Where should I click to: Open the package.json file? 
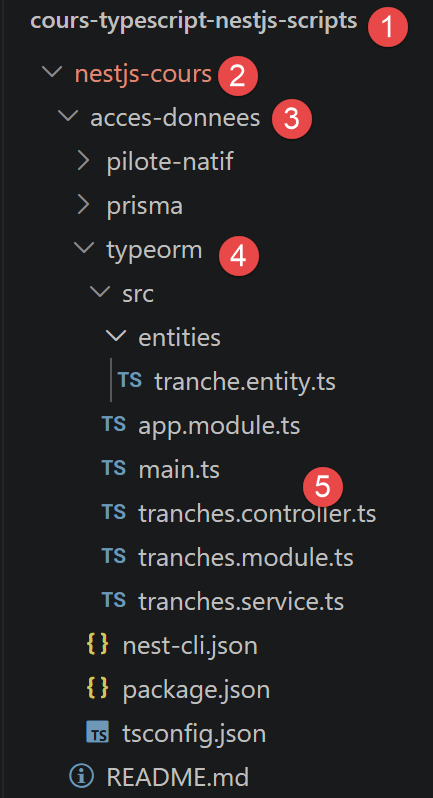pyautogui.click(x=196, y=690)
